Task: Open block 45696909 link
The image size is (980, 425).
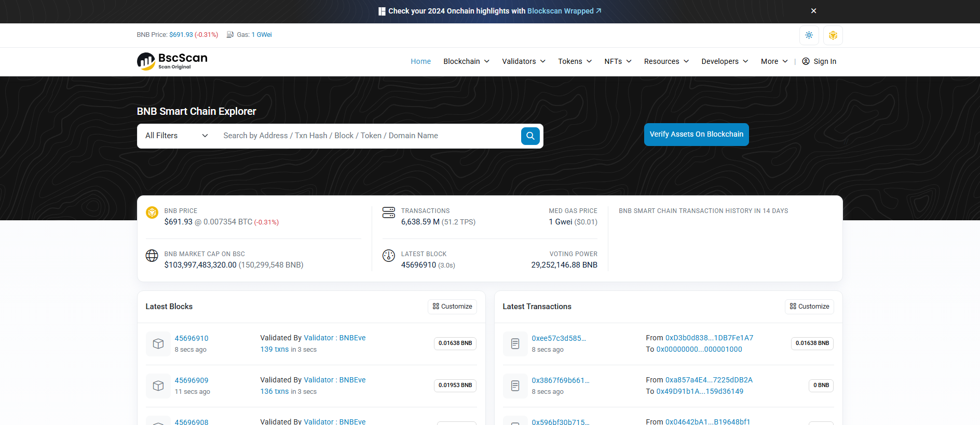Action: click(x=192, y=380)
